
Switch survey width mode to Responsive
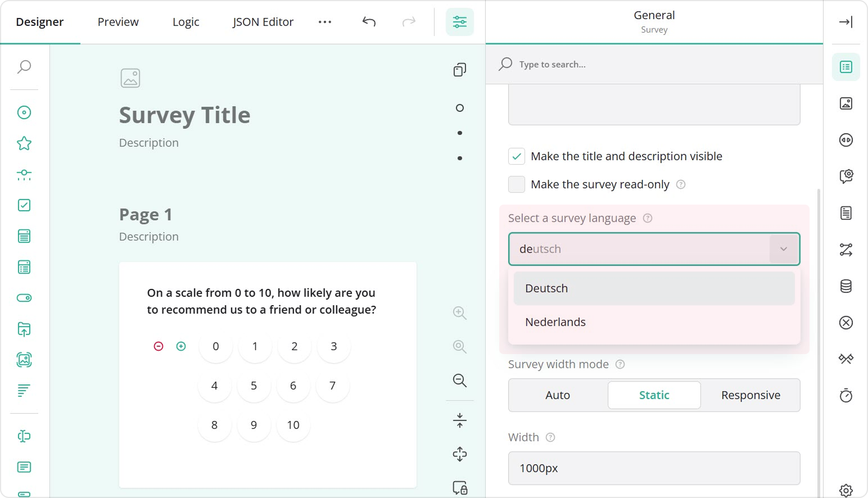(x=751, y=395)
